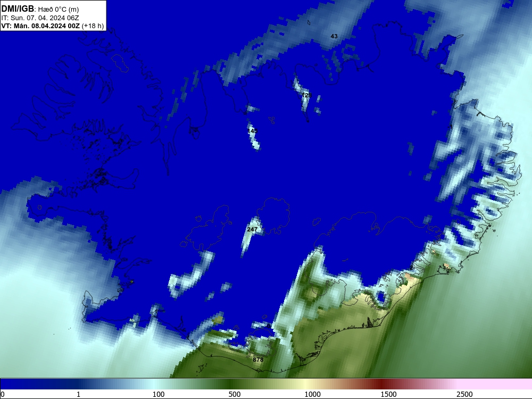Click the '1' label on the color scale
The width and height of the screenshot is (532, 399).
point(78,394)
